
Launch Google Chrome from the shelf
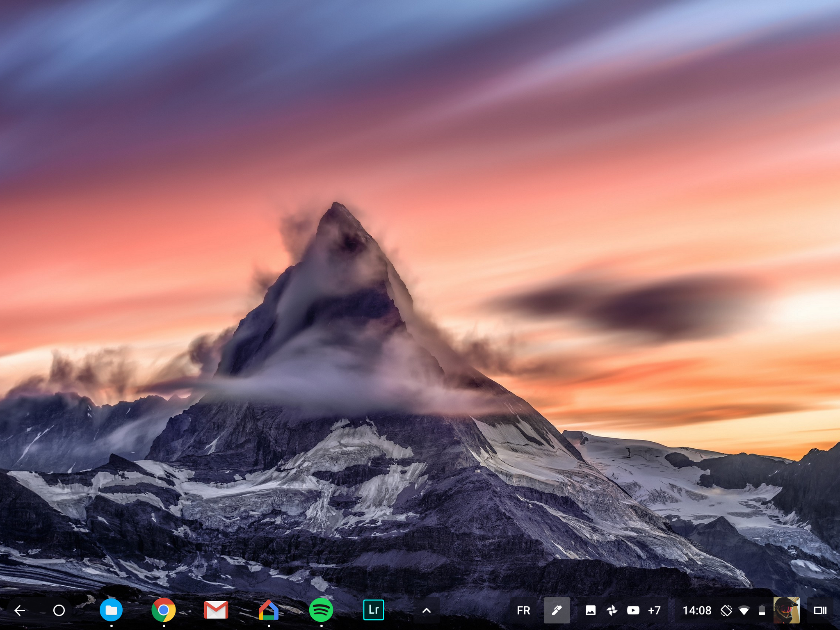(x=164, y=610)
